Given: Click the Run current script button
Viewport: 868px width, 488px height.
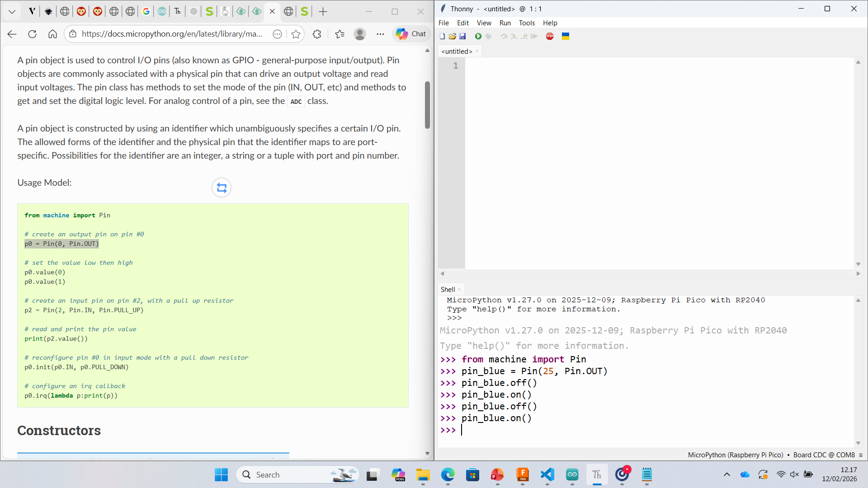Looking at the screenshot, I should pyautogui.click(x=478, y=36).
